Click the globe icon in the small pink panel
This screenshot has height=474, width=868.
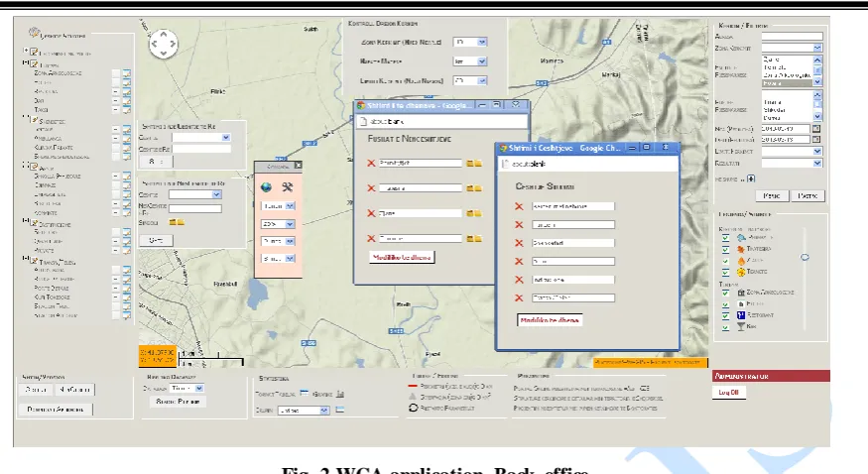click(x=266, y=187)
